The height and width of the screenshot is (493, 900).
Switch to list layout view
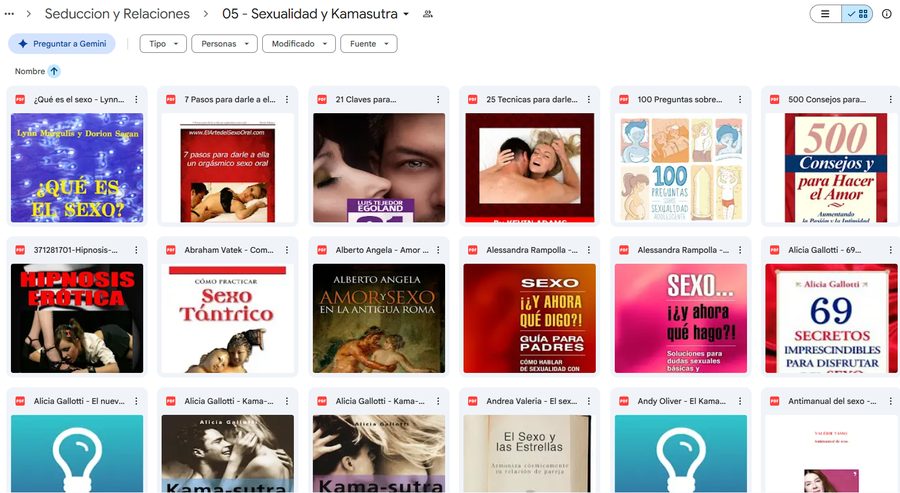(825, 14)
